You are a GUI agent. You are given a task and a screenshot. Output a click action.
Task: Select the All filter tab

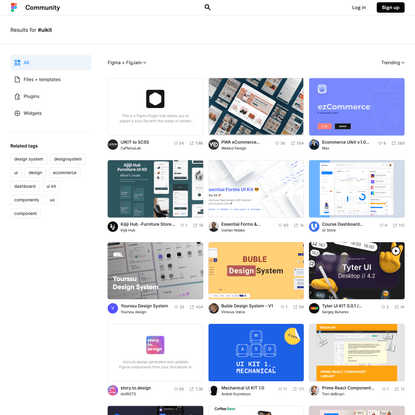point(51,62)
